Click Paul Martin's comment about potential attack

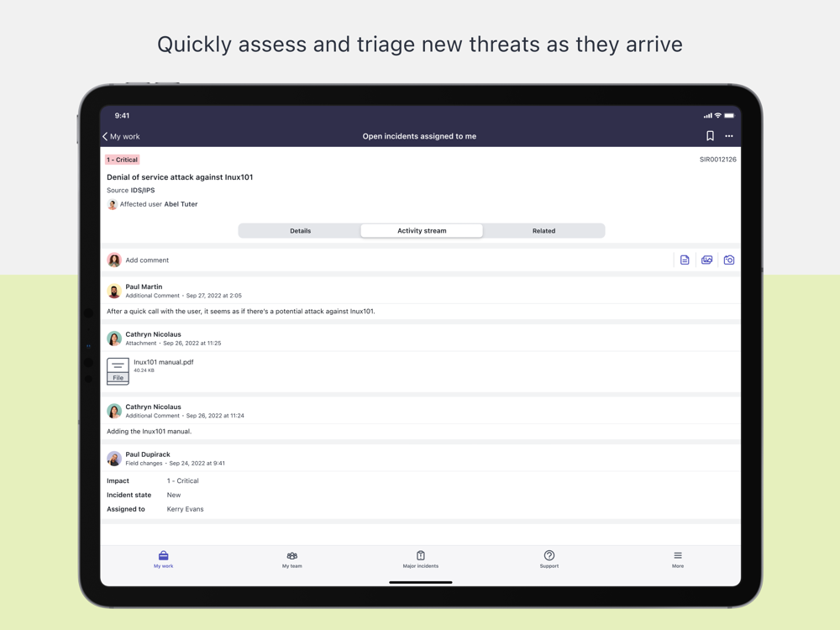pyautogui.click(x=240, y=312)
